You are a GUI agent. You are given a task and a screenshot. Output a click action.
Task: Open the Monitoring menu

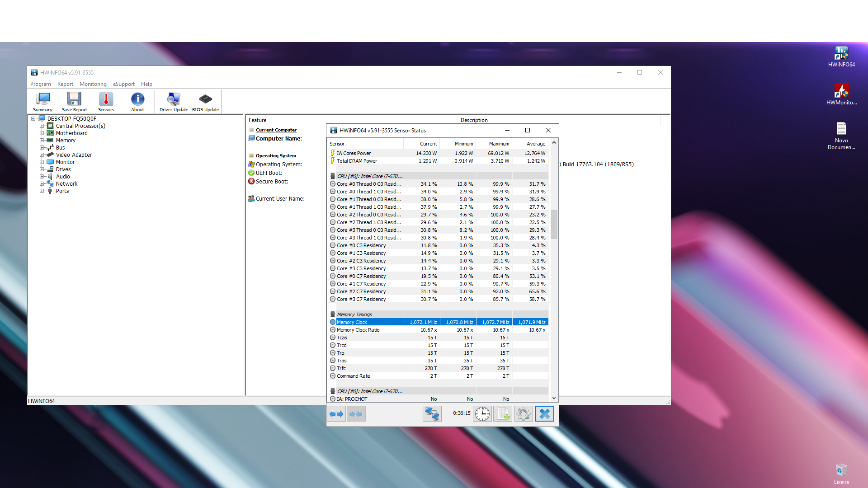coord(93,84)
